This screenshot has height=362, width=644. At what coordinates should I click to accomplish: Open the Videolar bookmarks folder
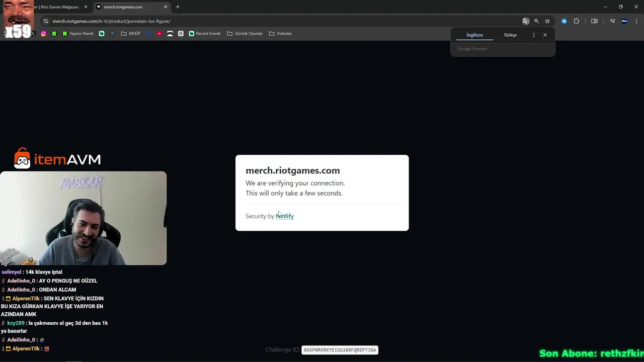pyautogui.click(x=280, y=34)
